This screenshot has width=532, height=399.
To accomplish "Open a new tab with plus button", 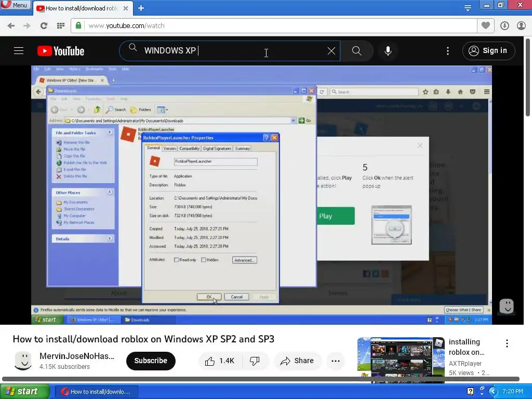I will (141, 8).
